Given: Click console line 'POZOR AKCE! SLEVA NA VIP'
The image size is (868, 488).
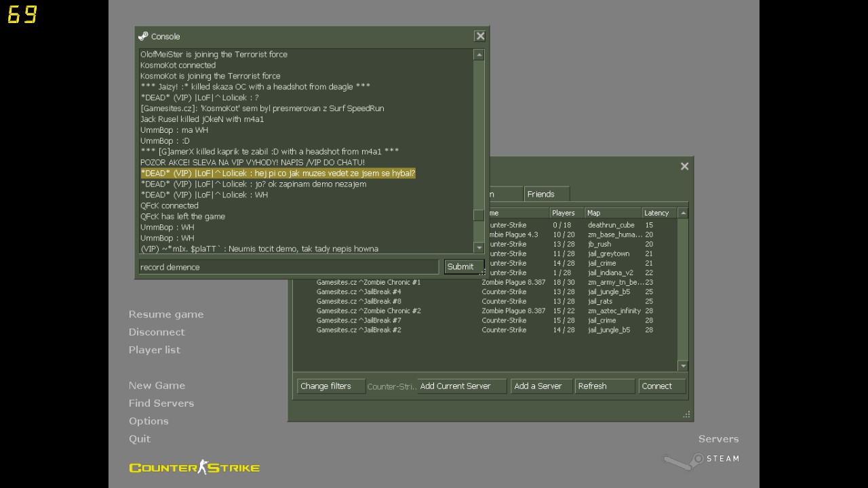Looking at the screenshot, I should tap(252, 163).
